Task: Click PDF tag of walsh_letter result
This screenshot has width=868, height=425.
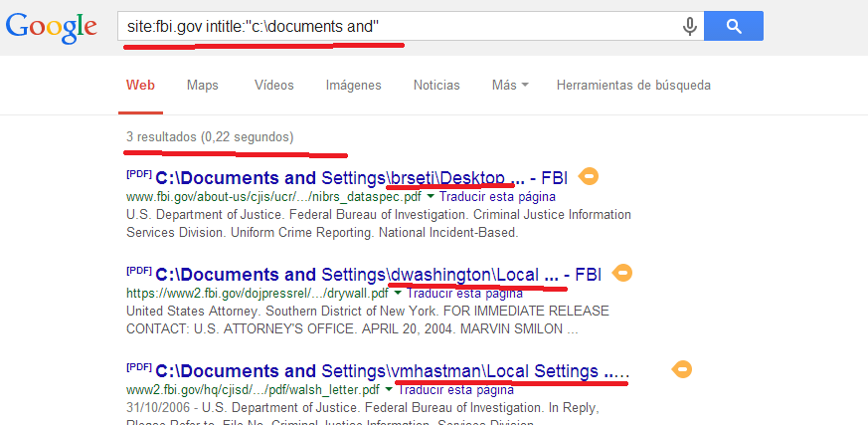Action: click(x=138, y=367)
